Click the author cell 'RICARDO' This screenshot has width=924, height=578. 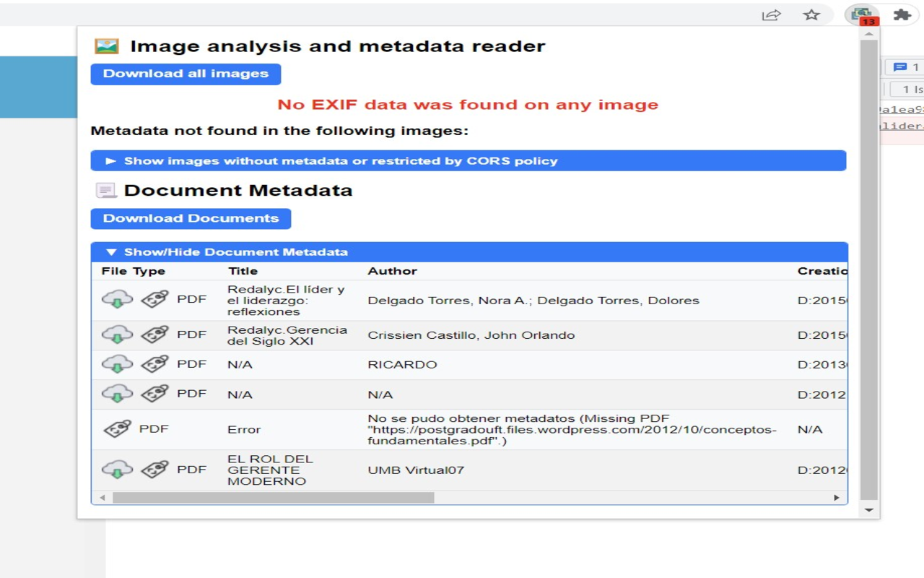402,365
